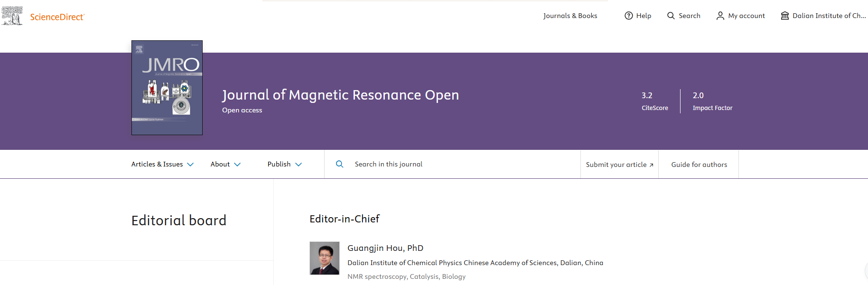The height and width of the screenshot is (285, 868).
Task: Open Journal of Magnetic Resonance Open title
Action: tap(340, 95)
